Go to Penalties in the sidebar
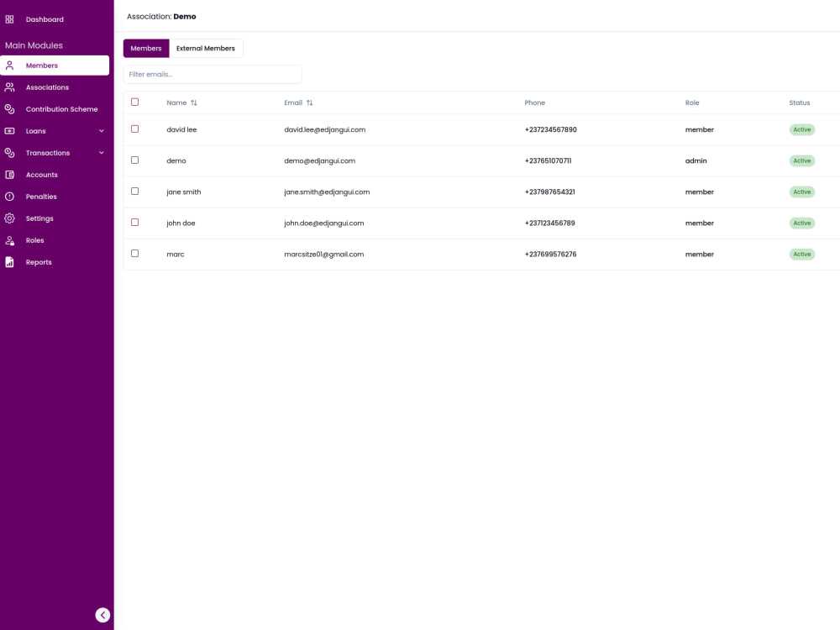Viewport: 840px width, 630px height. coord(41,197)
